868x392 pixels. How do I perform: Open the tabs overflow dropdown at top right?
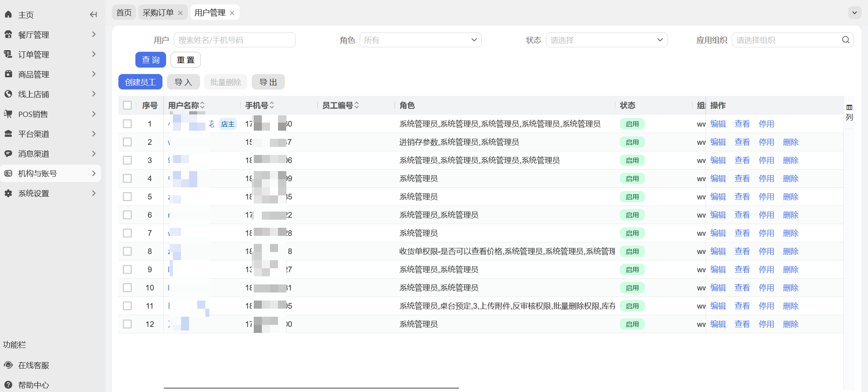click(x=854, y=13)
